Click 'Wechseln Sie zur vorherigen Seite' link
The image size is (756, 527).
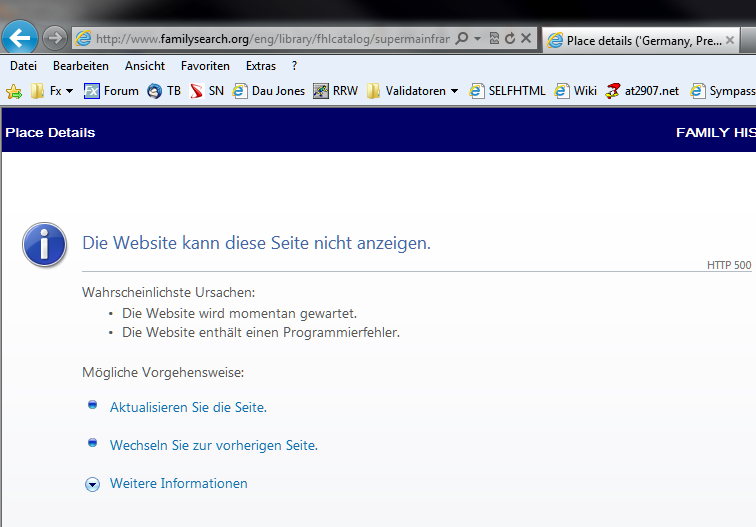(213, 446)
